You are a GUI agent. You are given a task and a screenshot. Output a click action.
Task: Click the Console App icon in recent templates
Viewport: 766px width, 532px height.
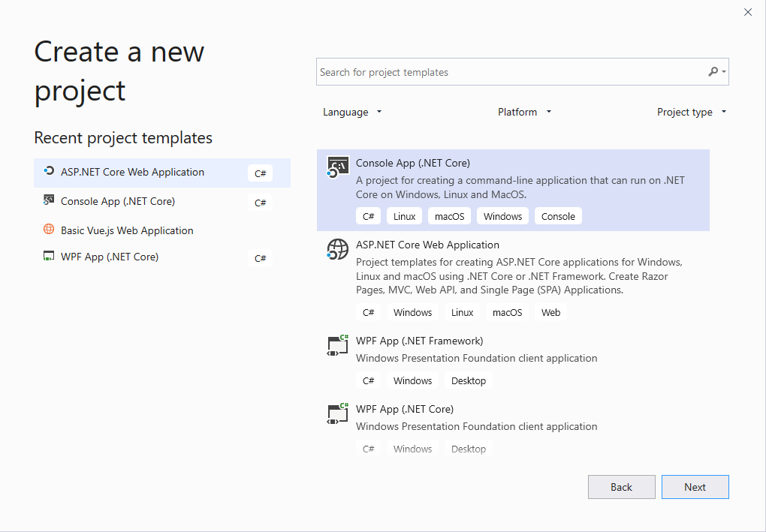(48, 200)
